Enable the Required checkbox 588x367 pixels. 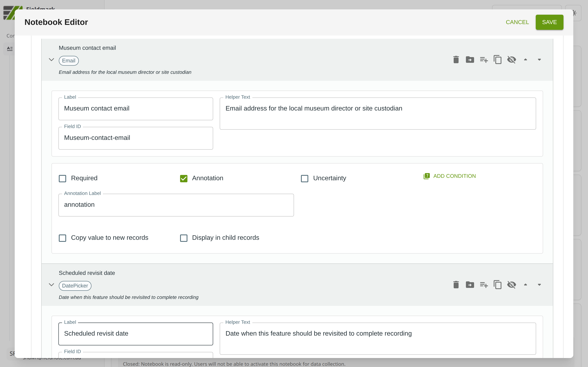click(x=62, y=178)
